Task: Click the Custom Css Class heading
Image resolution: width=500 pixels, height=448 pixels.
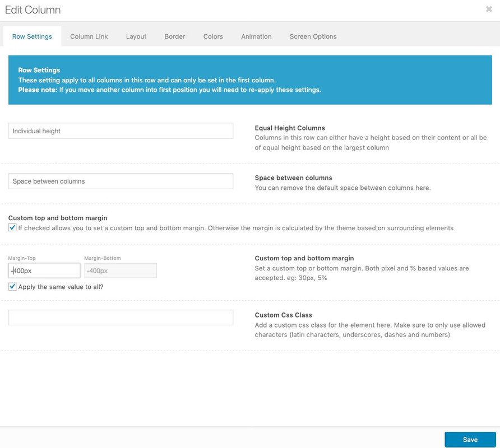Action: click(284, 315)
